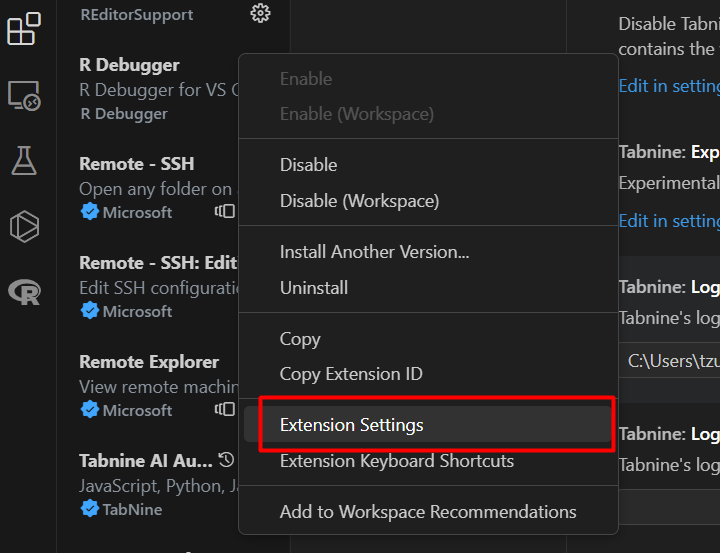The height and width of the screenshot is (553, 720).
Task: Open Extension Settings from the menu
Action: point(428,424)
